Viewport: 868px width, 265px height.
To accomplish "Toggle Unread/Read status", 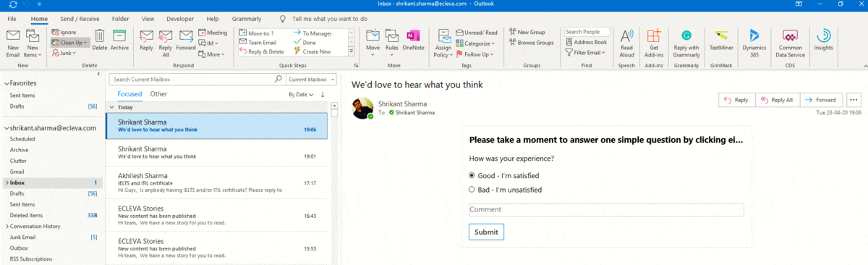I will (x=477, y=33).
